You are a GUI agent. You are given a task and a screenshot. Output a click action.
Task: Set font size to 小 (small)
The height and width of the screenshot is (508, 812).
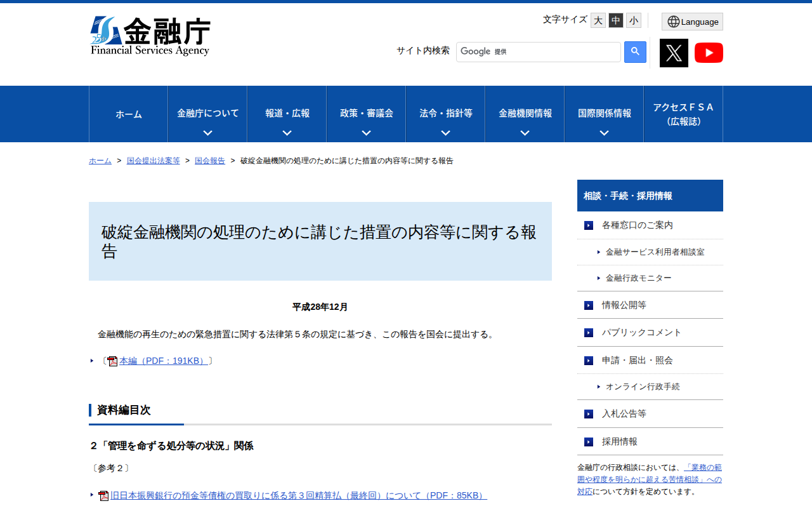[x=634, y=20]
